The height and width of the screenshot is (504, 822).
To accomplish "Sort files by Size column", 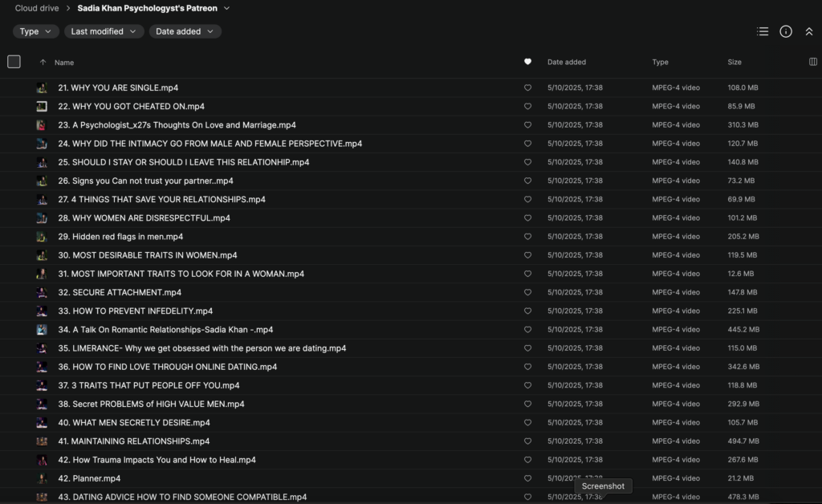I will [x=735, y=62].
